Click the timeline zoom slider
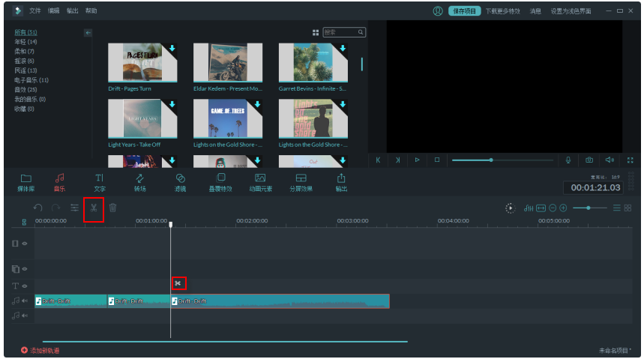 click(589, 208)
